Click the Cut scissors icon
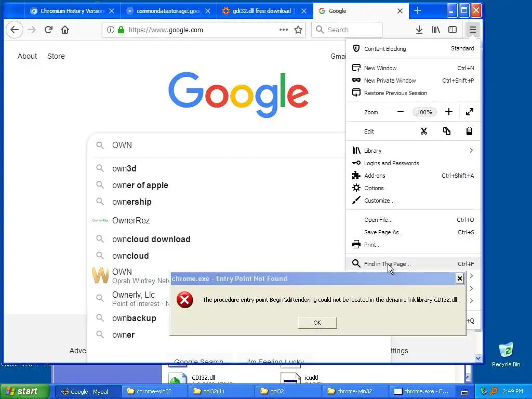The width and height of the screenshot is (532, 399). point(424,131)
